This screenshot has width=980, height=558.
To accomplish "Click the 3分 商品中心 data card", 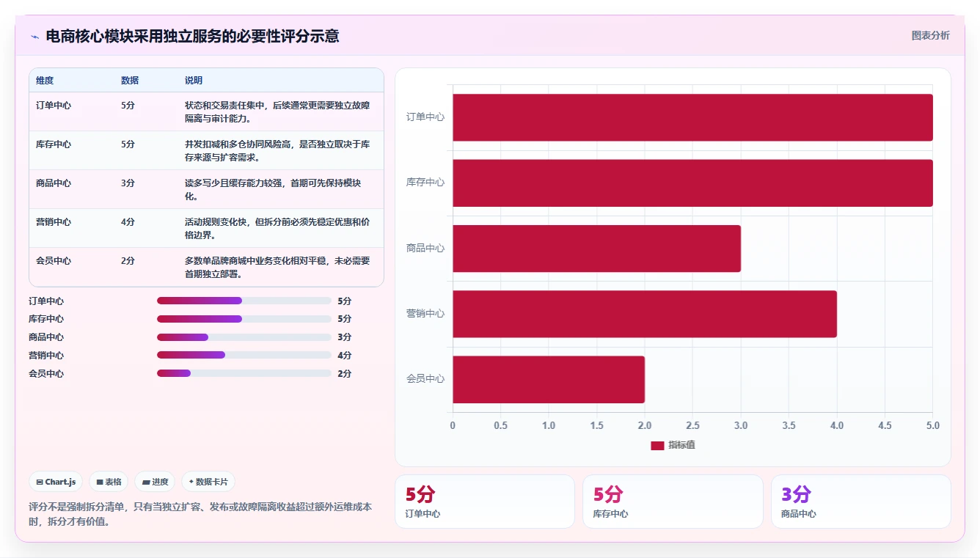I will point(860,502).
